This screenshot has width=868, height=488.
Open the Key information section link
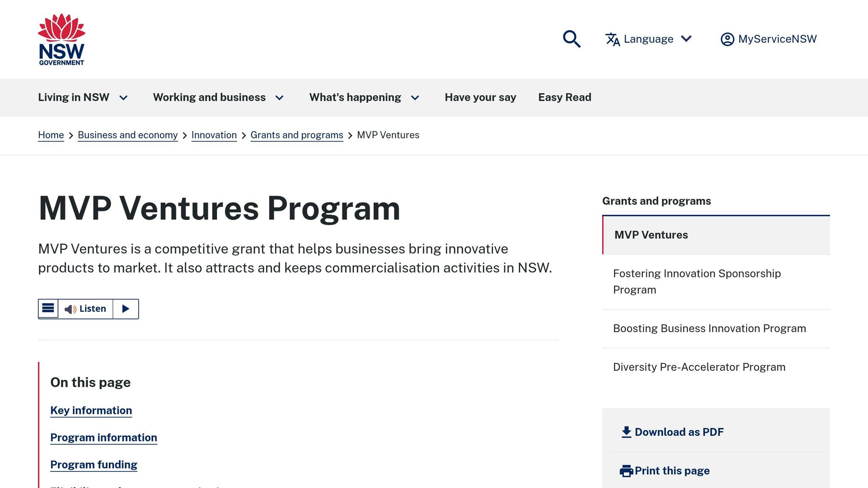91,410
